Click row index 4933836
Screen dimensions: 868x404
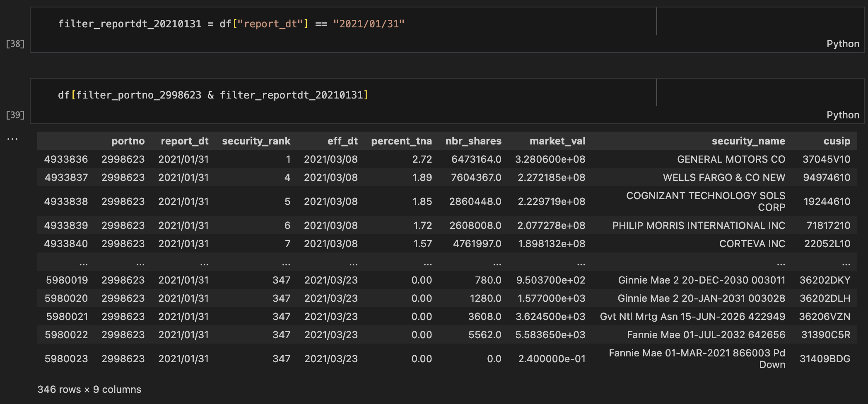coord(66,159)
